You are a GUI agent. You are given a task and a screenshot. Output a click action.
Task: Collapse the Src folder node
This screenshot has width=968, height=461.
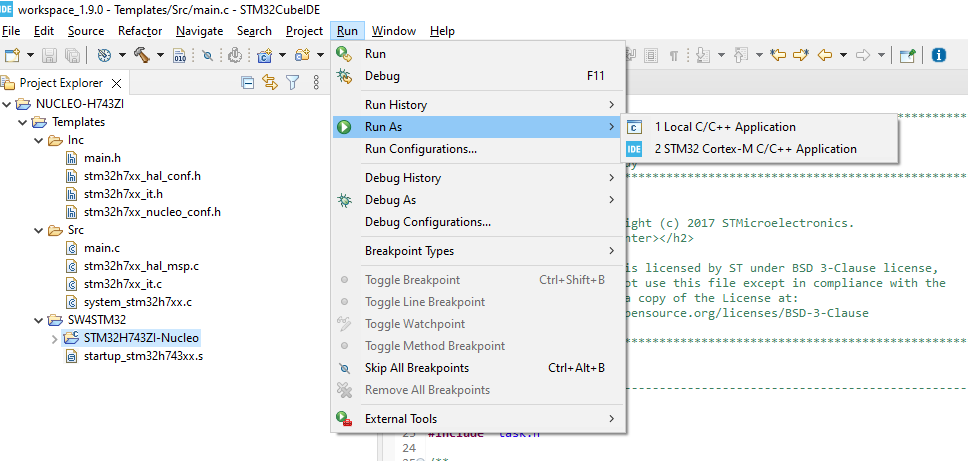point(39,231)
